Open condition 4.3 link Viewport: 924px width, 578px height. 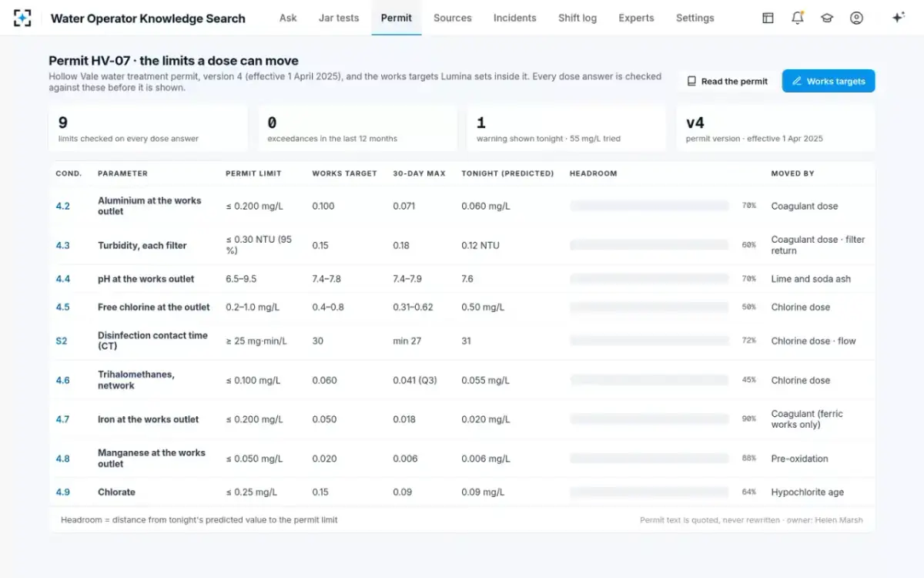pyautogui.click(x=63, y=245)
